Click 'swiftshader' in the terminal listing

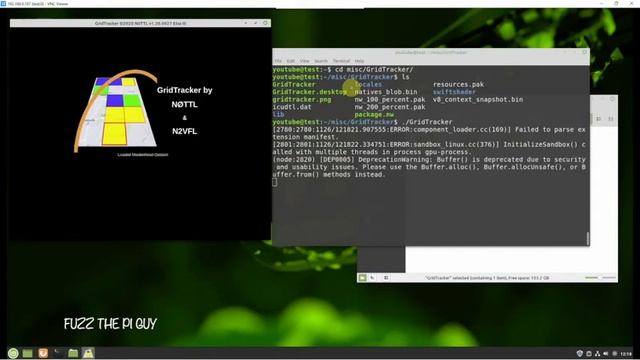(x=454, y=92)
